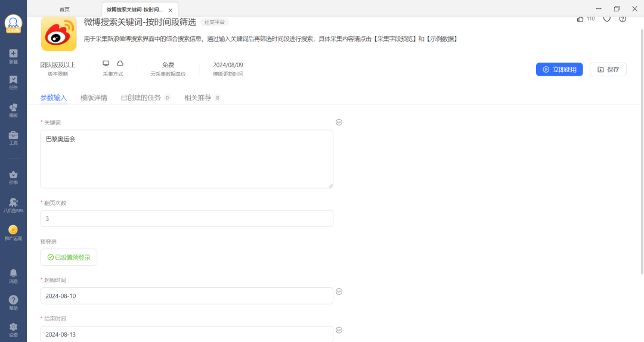This screenshot has height=342, width=644.
Task: Click the thumbs-up like icon
Action: tap(580, 19)
